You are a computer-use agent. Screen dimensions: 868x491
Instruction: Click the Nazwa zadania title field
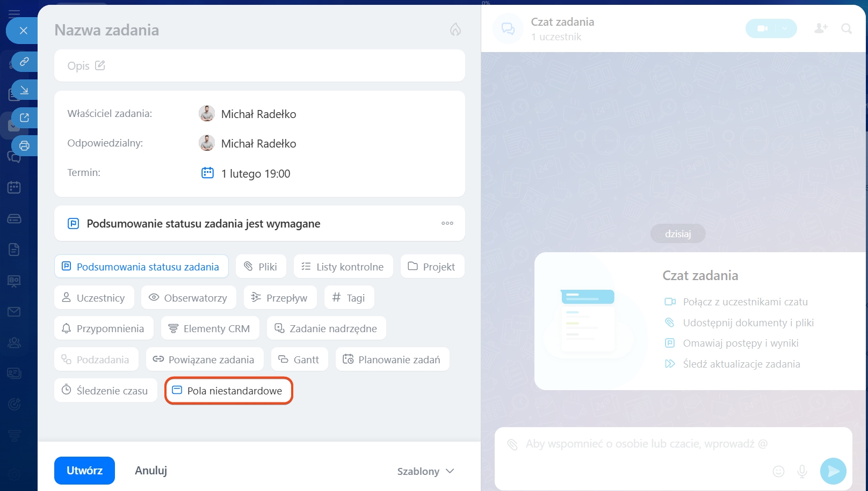tap(107, 30)
